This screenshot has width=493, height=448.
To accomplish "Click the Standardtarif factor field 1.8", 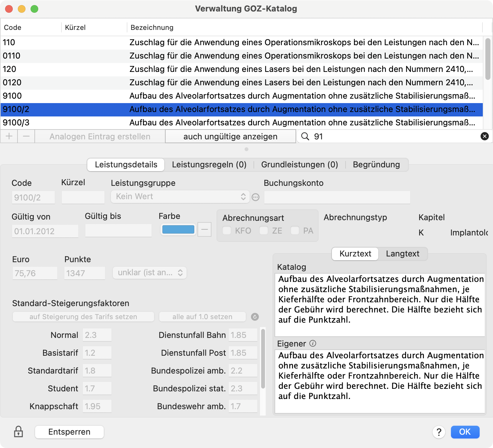I will coord(97,371).
